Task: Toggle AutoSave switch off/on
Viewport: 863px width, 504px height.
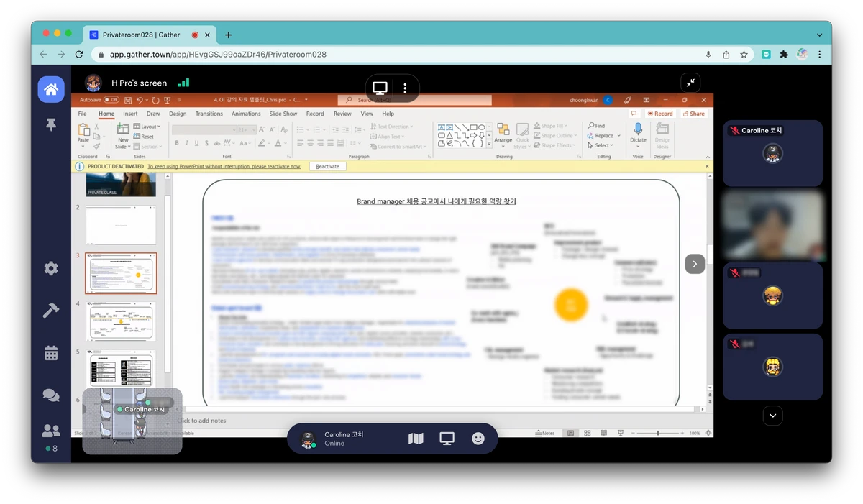Action: (111, 100)
